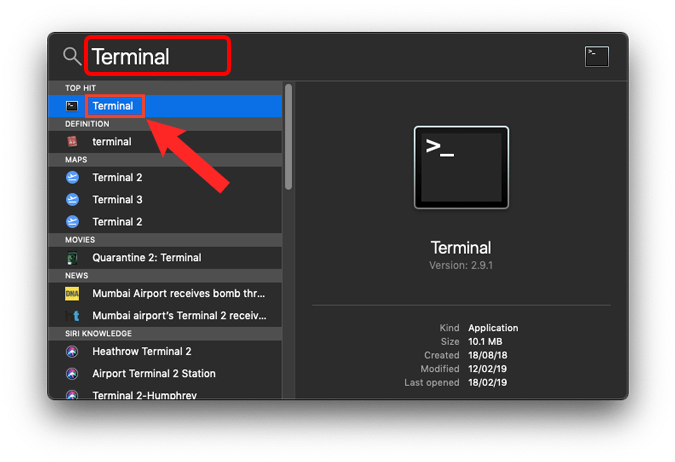Select the vertical scrollbar of the results list
This screenshot has height=462, width=675.
pyautogui.click(x=288, y=137)
